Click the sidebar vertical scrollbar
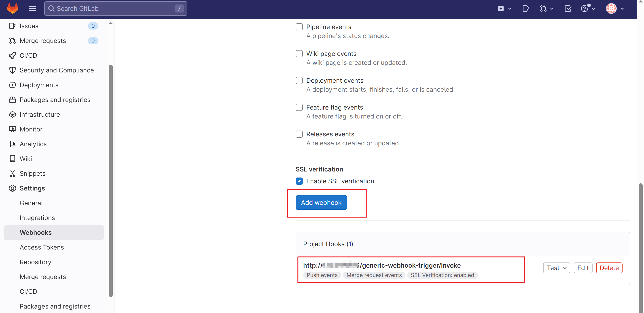Screen dimensions: 644x313 (x=110, y=180)
